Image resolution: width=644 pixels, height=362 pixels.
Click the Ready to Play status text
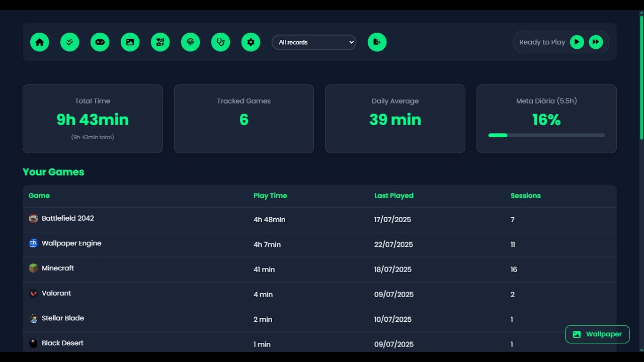(542, 42)
